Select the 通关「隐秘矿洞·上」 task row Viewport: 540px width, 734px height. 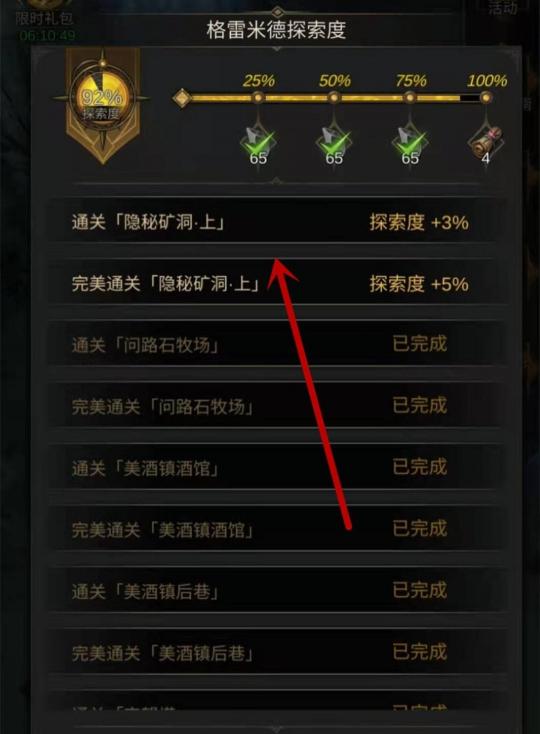pyautogui.click(x=277, y=222)
